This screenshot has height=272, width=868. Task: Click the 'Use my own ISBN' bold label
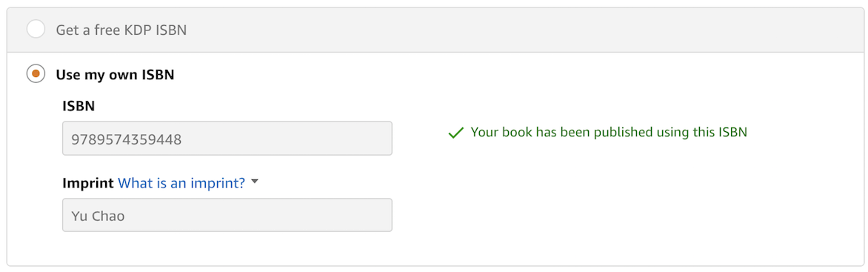tap(115, 74)
